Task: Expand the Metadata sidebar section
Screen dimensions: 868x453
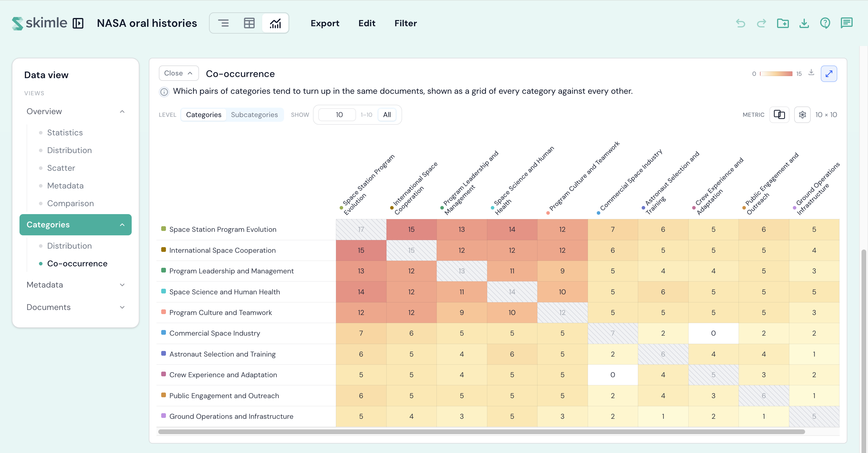Action: point(76,285)
